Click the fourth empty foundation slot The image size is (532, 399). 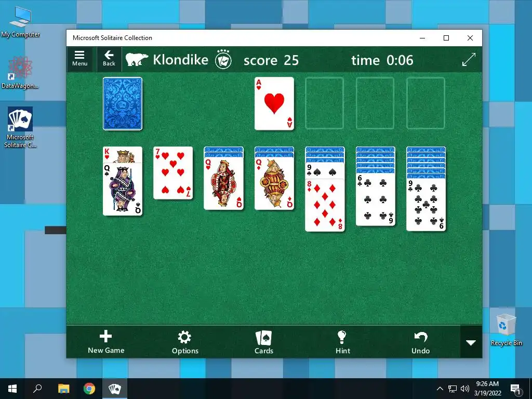click(426, 103)
